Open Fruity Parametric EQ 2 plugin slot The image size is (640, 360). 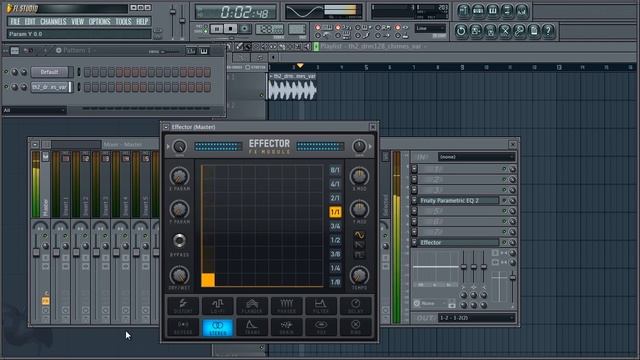click(x=459, y=200)
